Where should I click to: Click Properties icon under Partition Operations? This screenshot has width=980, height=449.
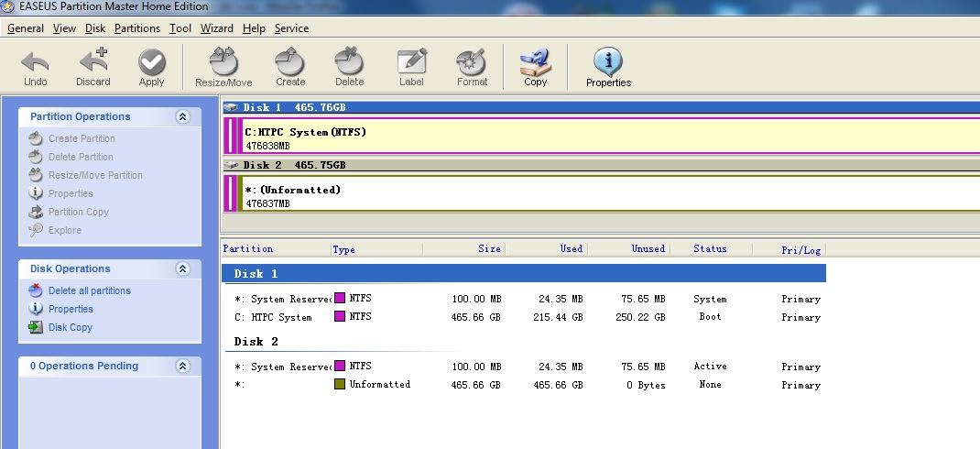click(x=37, y=193)
